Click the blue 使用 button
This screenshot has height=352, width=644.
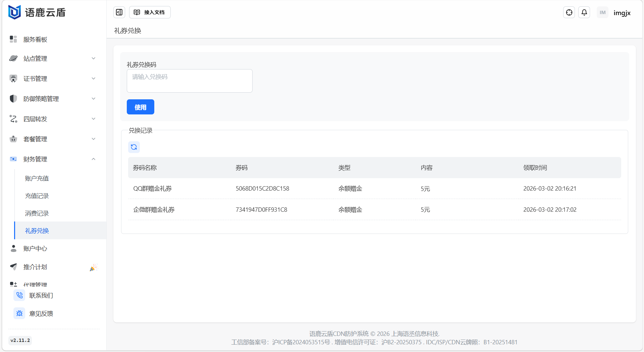(x=140, y=107)
